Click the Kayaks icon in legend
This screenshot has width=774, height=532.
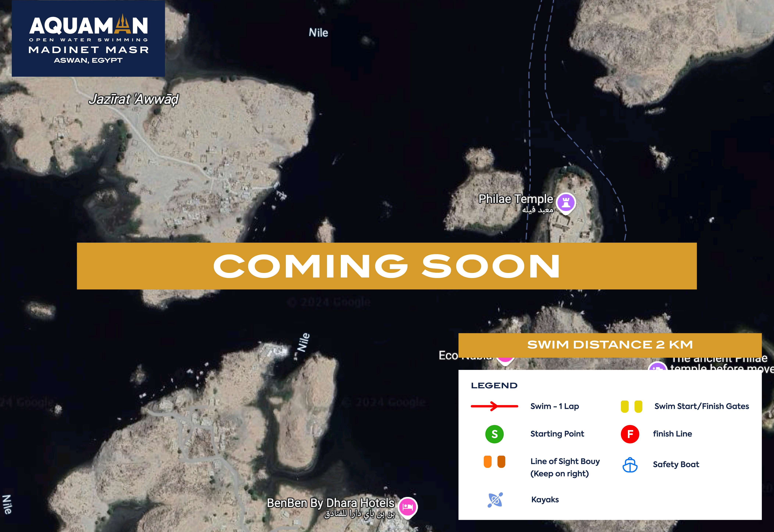coord(495,500)
